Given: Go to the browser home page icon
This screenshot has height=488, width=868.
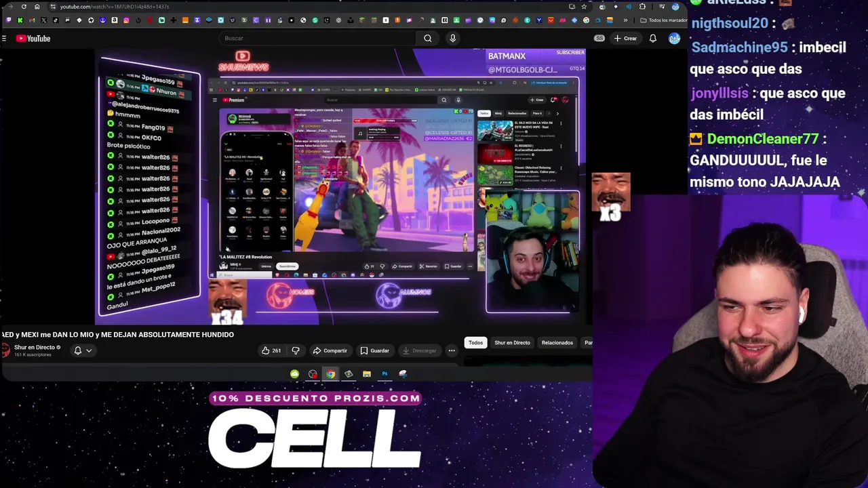Looking at the screenshot, I should pos(37,7).
